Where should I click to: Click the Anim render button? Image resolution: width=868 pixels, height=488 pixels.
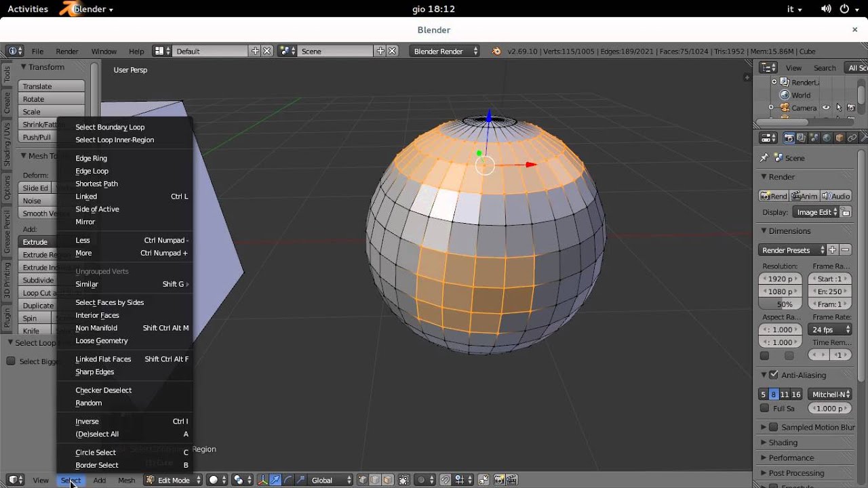pos(804,196)
